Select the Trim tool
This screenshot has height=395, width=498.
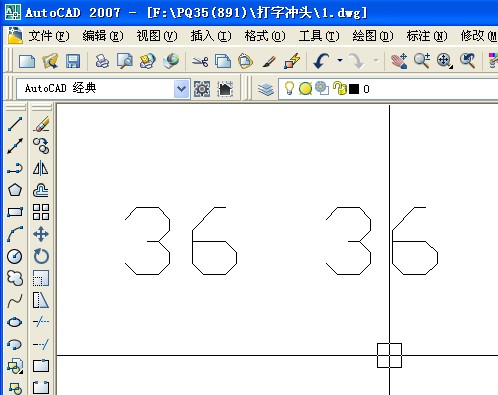[41, 322]
